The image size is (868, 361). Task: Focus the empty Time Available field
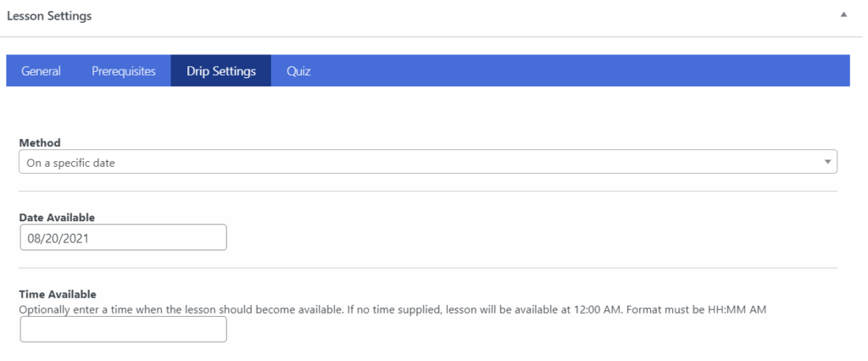(124, 330)
